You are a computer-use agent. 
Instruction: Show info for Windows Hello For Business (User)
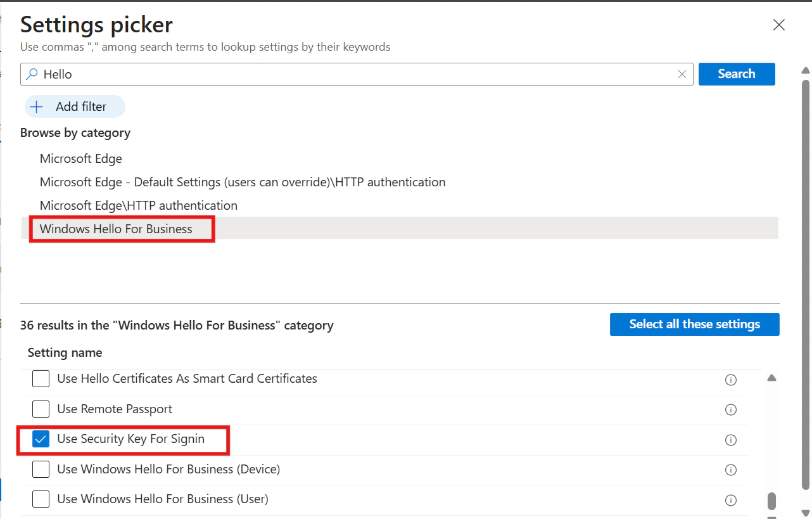click(x=731, y=499)
